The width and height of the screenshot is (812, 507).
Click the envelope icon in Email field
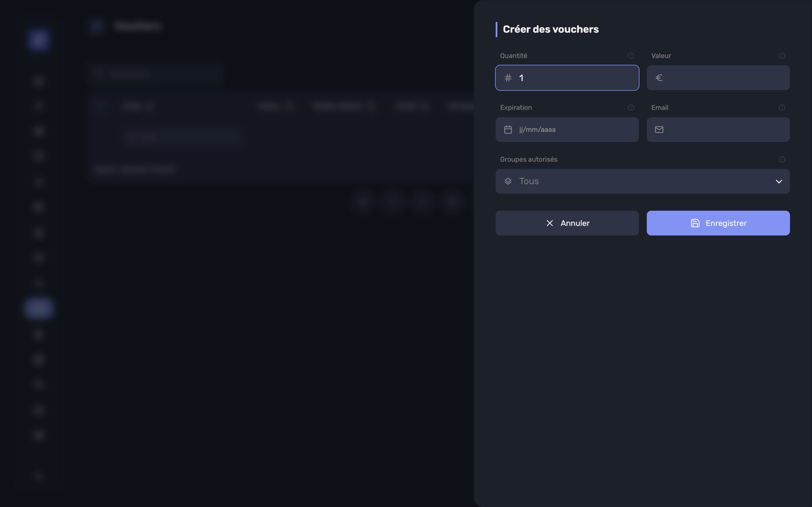659,130
